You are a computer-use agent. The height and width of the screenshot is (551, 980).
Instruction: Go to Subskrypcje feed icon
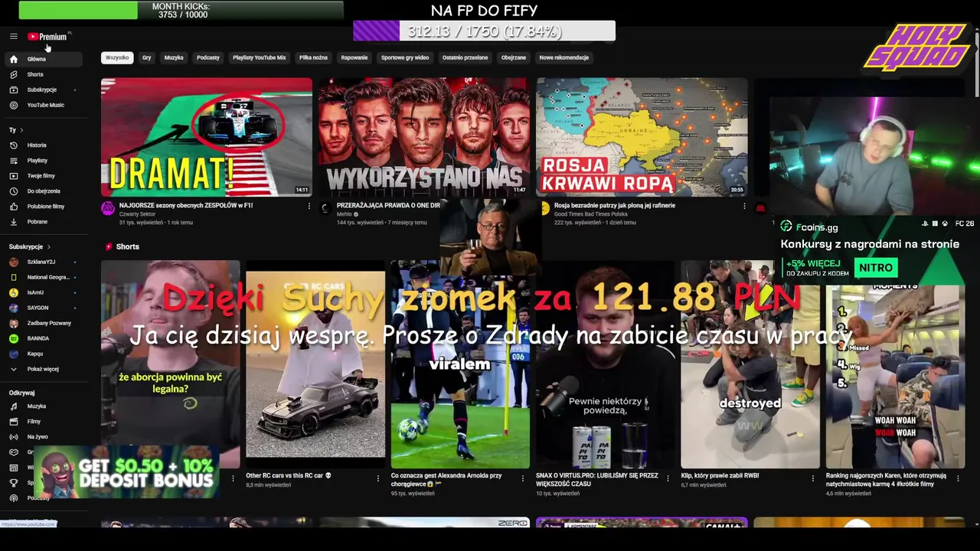click(x=14, y=90)
